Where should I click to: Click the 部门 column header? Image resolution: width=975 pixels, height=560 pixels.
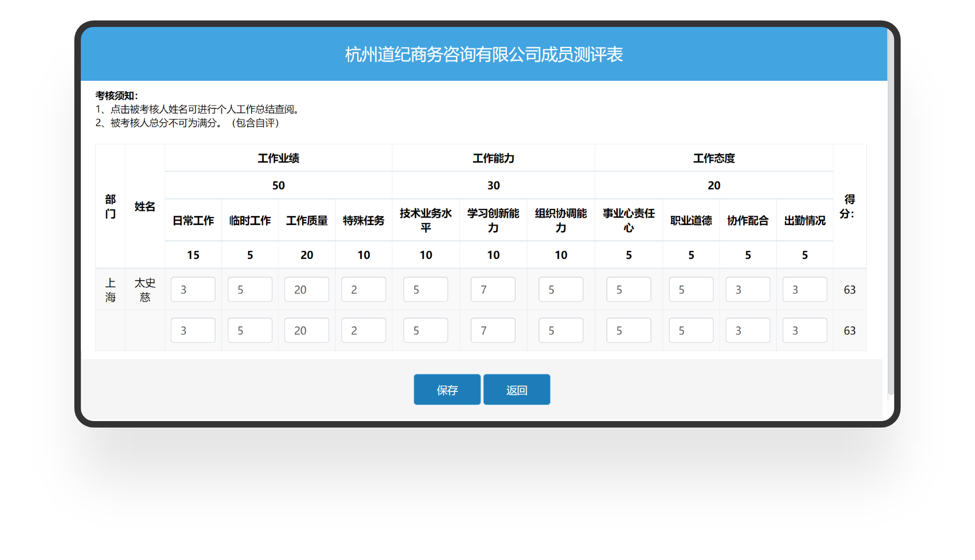point(110,206)
